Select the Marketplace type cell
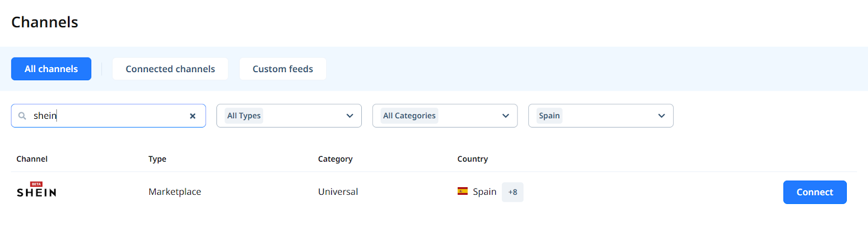Image resolution: width=868 pixels, height=242 pixels. [x=175, y=192]
